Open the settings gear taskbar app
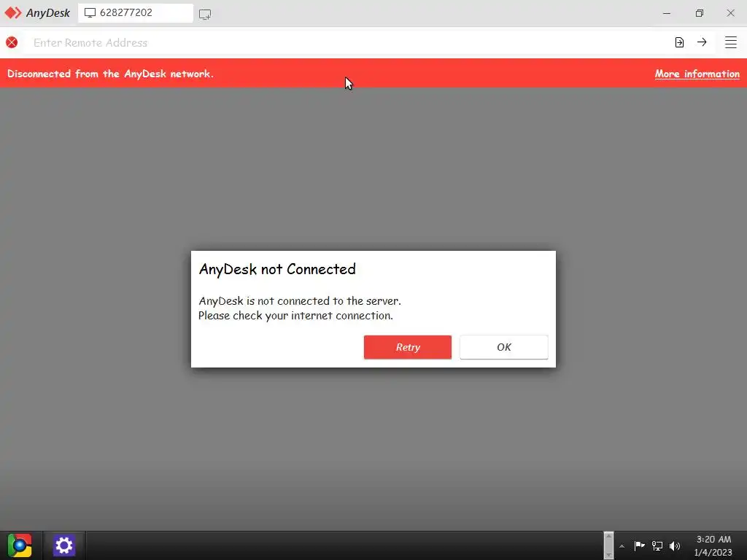The image size is (747, 560). pos(64,545)
